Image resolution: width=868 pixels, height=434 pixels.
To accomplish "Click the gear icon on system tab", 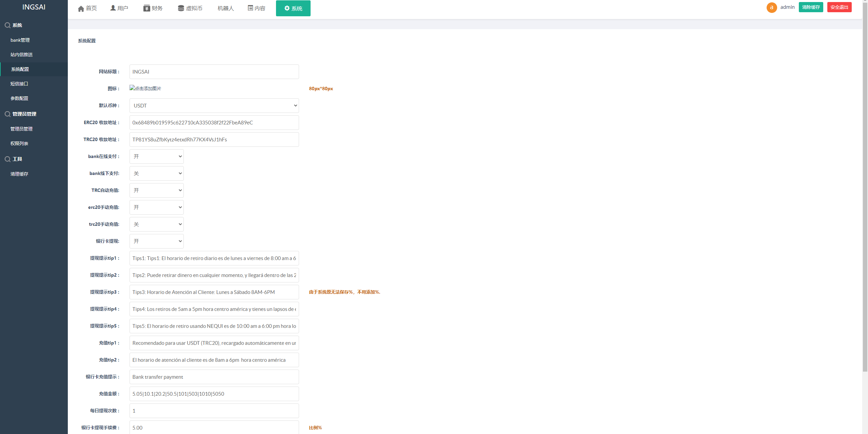I will [x=287, y=8].
